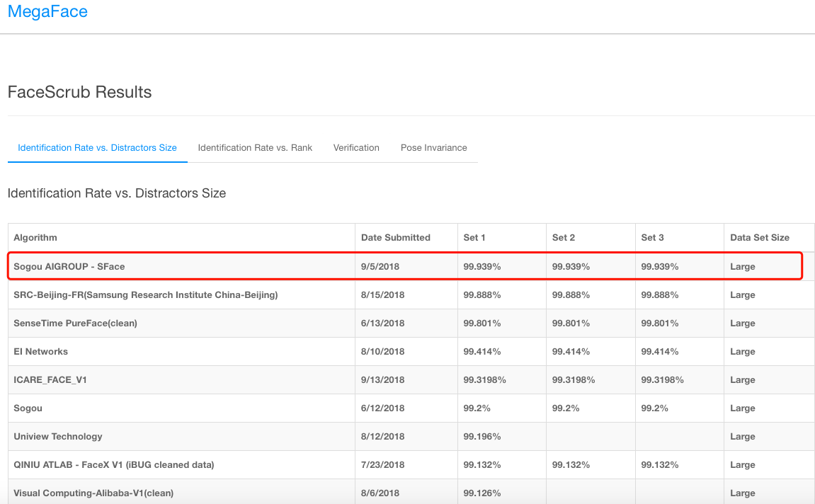Click the Visual Computing-Alibaba-V1(clean) entry
Screen dimensions: 815x504
(x=93, y=493)
